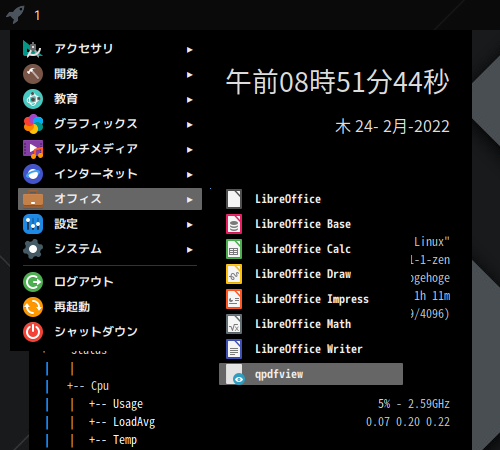Launch LibreOffice Math
Image resolution: width=500 pixels, height=450 pixels.
pyautogui.click(x=311, y=324)
